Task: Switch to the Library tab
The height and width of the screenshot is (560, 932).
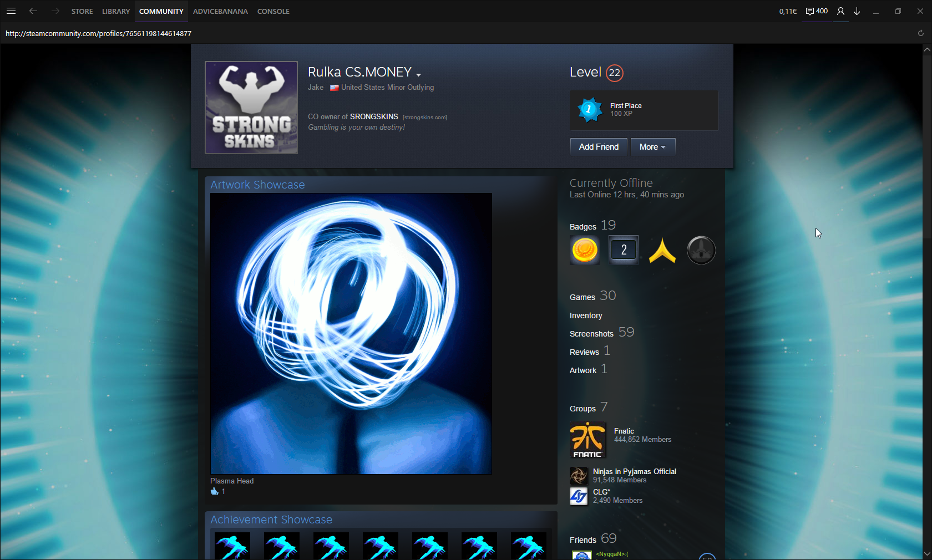Action: [x=116, y=11]
